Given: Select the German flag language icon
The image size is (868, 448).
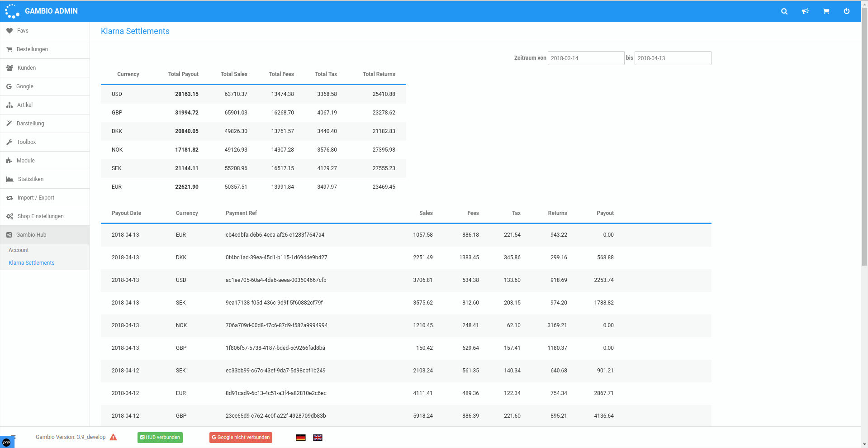Looking at the screenshot, I should (301, 438).
